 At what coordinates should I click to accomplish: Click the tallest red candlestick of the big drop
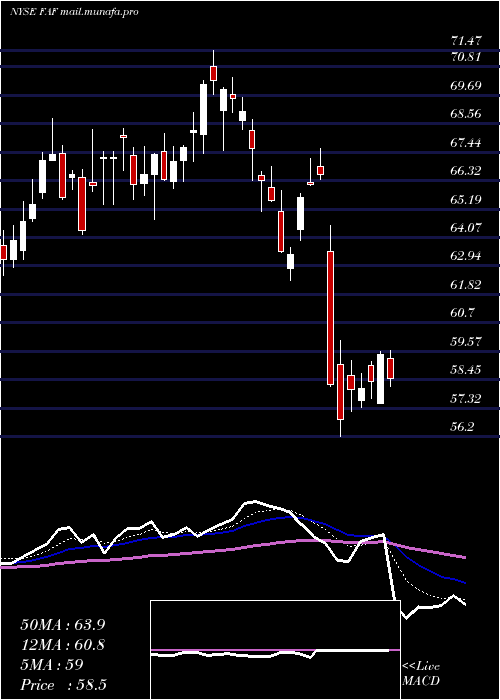[x=330, y=318]
